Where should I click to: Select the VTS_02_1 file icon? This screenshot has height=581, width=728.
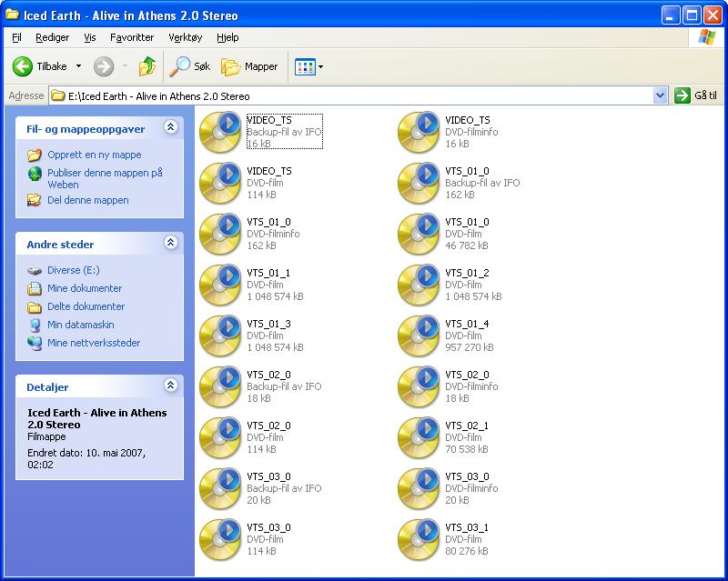pos(419,437)
